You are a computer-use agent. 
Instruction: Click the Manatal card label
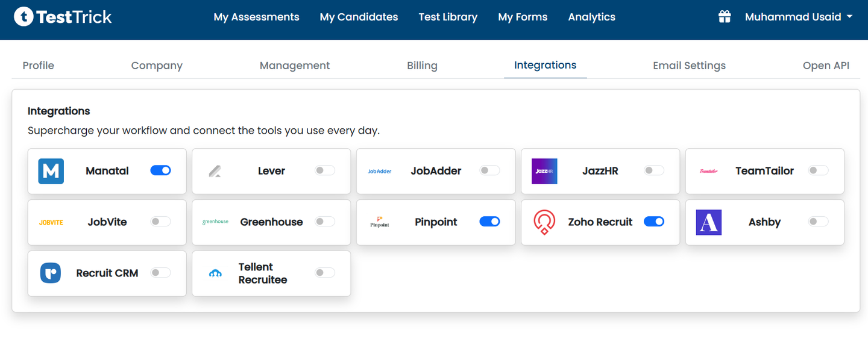coord(107,171)
